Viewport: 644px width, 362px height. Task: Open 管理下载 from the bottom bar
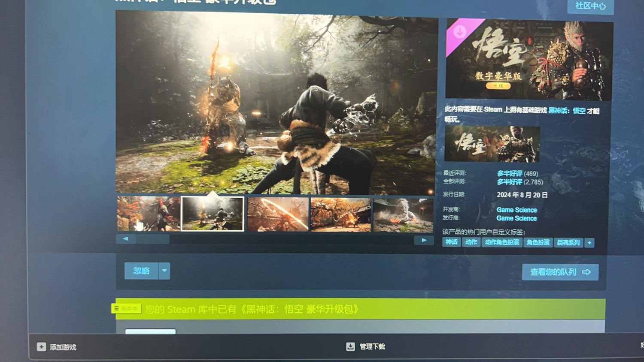pos(372,346)
